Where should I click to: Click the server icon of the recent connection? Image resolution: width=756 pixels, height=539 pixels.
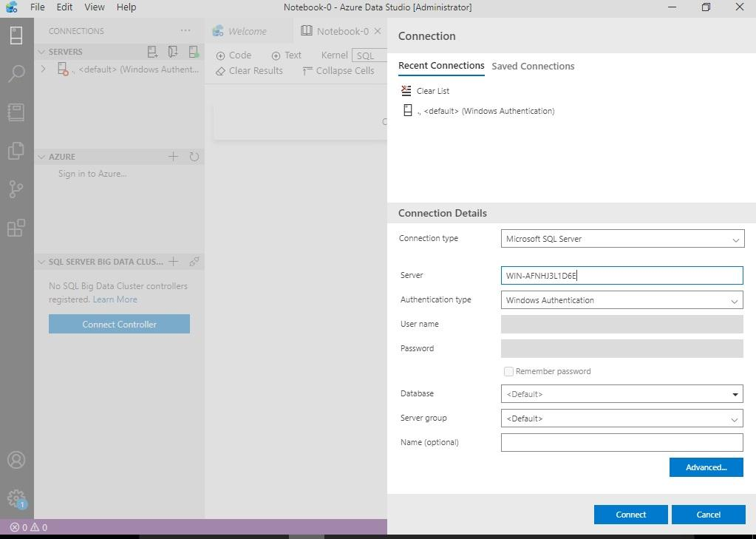(407, 110)
